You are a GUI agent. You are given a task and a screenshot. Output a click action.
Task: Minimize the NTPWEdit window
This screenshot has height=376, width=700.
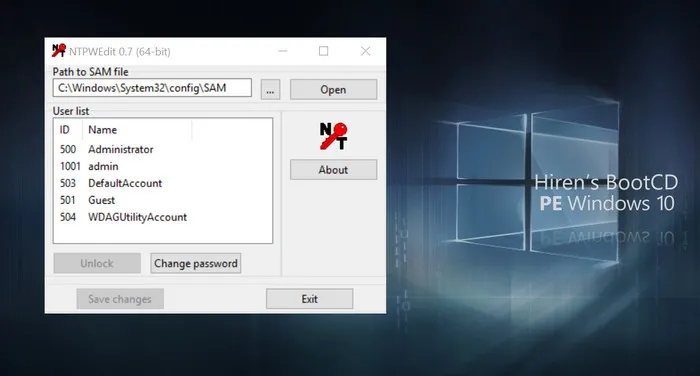coord(283,51)
